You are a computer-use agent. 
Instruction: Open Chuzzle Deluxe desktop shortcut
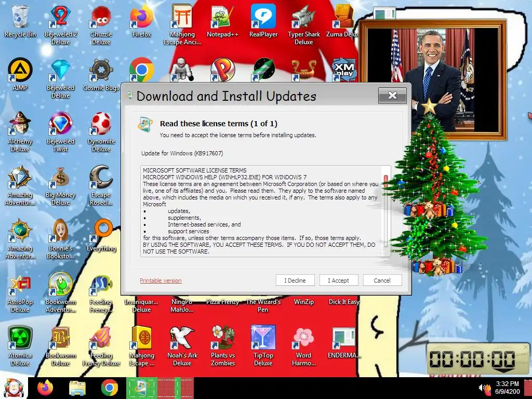click(x=101, y=24)
